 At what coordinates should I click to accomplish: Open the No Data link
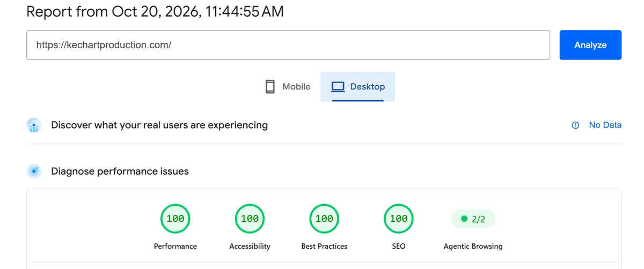(605, 125)
